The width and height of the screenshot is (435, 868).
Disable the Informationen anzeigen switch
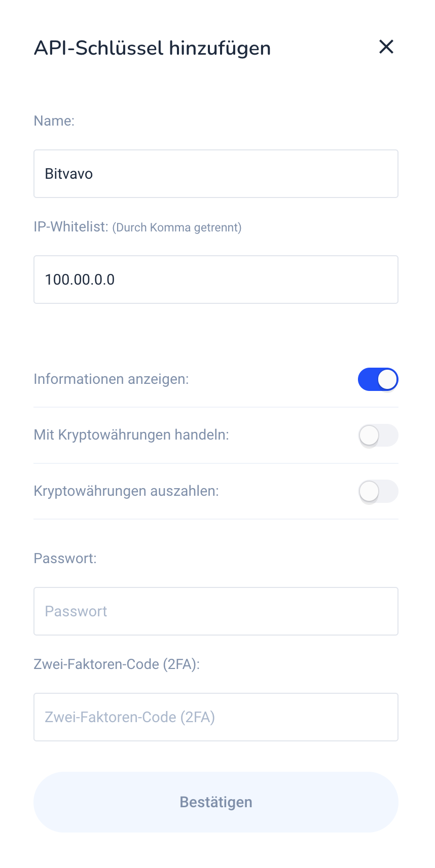click(x=378, y=379)
